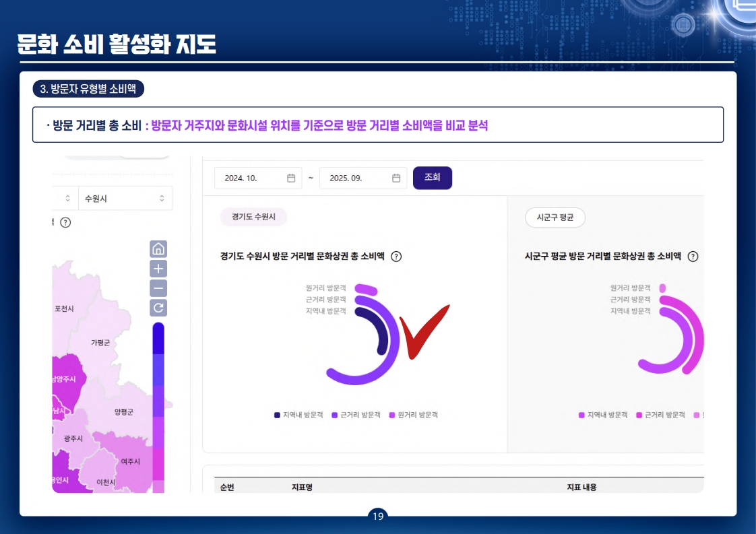Viewport: 756px width, 534px height.
Task: Open the start date field dated 2024. 10.
Action: click(249, 177)
